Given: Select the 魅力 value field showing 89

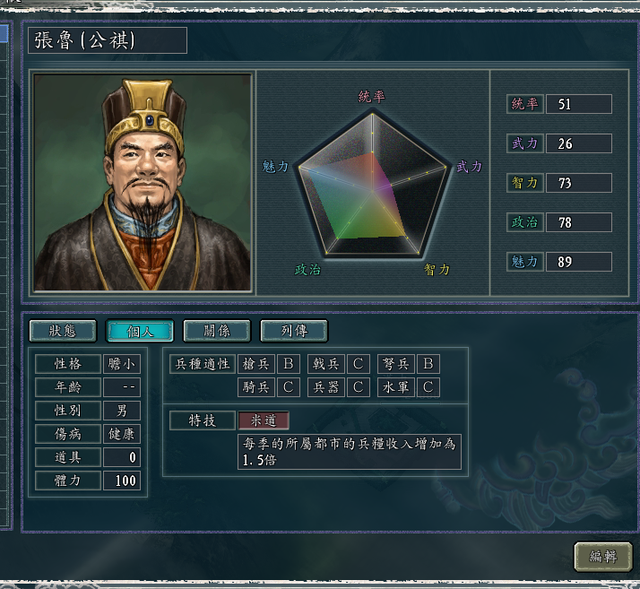Looking at the screenshot, I should point(579,262).
